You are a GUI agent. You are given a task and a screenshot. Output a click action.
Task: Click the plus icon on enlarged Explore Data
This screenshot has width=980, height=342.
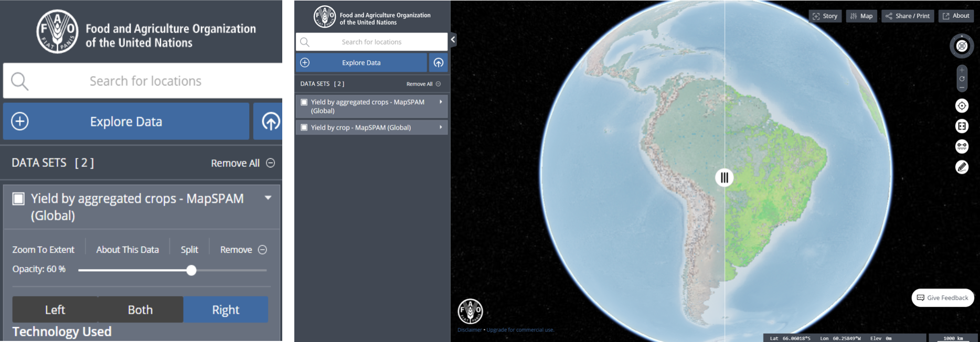(x=20, y=121)
